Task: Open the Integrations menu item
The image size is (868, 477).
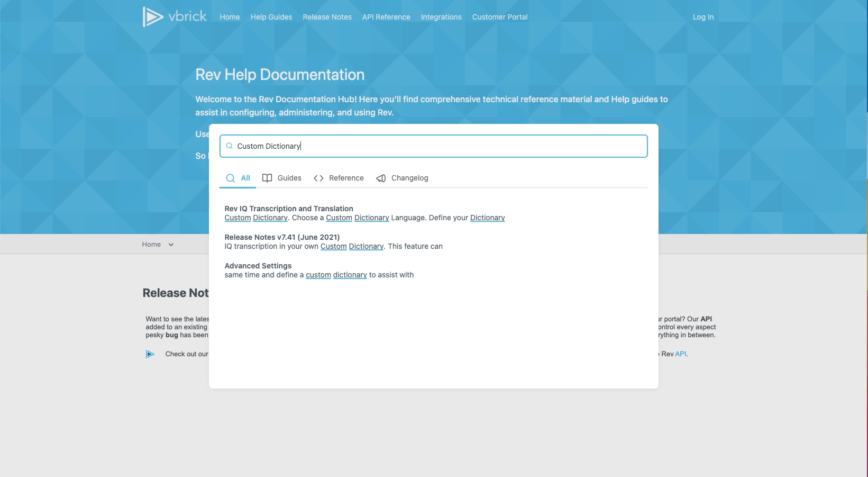Action: click(441, 17)
